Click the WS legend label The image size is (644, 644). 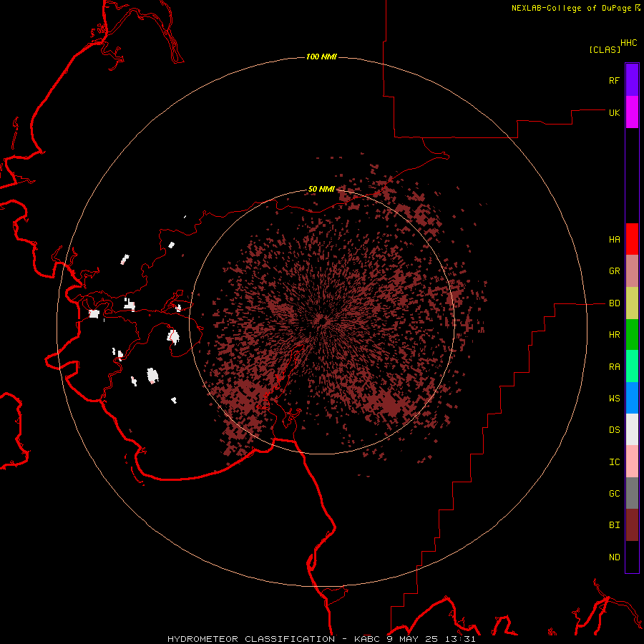click(x=614, y=398)
